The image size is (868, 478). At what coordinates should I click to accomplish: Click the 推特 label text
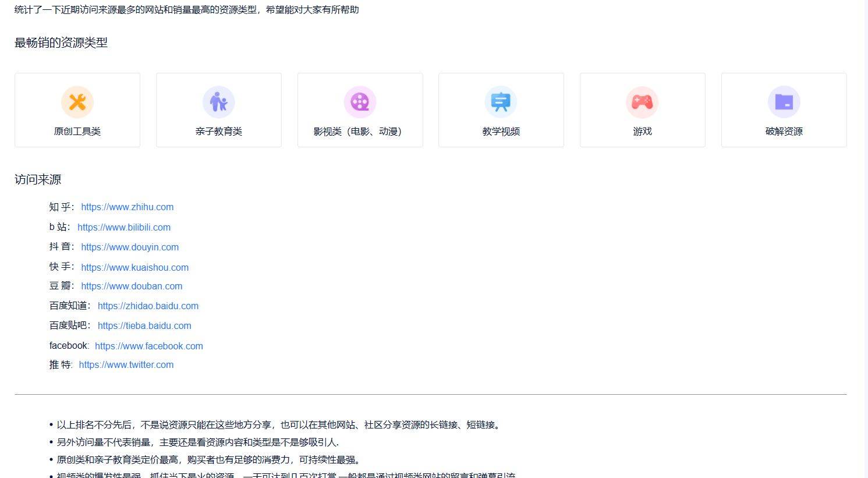coord(60,364)
